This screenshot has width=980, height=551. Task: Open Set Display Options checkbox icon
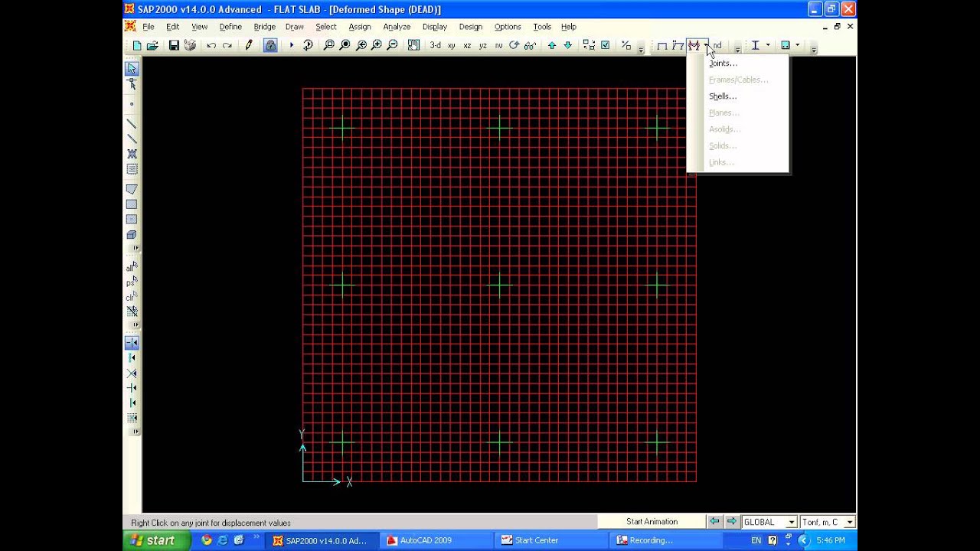(x=605, y=46)
